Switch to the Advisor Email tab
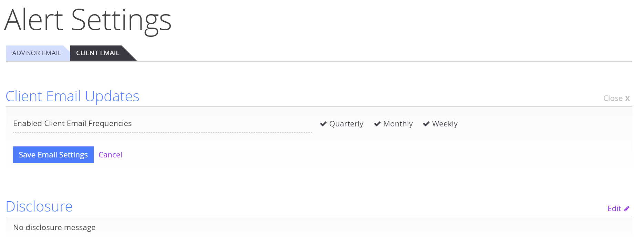644x237 pixels. tap(37, 53)
